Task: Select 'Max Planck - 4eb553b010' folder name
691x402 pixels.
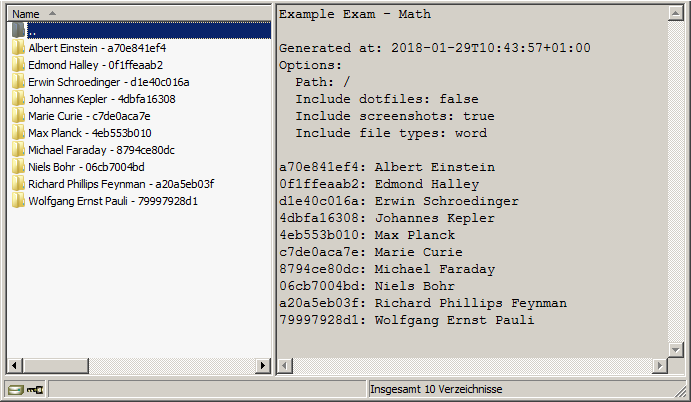Action: point(90,133)
